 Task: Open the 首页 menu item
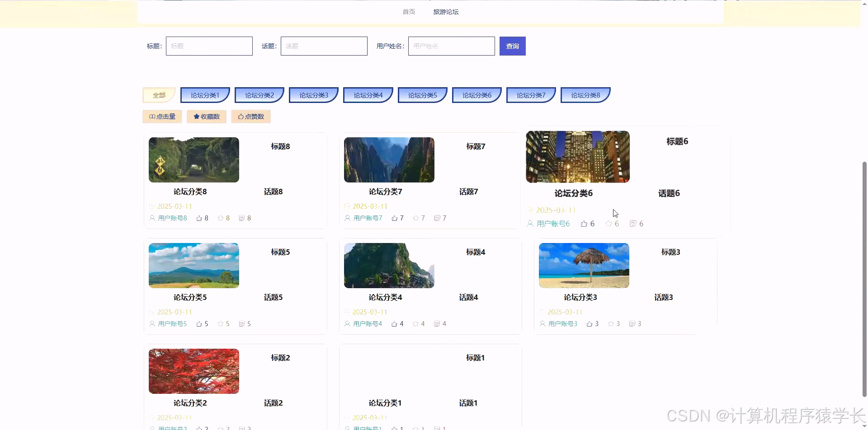[408, 12]
